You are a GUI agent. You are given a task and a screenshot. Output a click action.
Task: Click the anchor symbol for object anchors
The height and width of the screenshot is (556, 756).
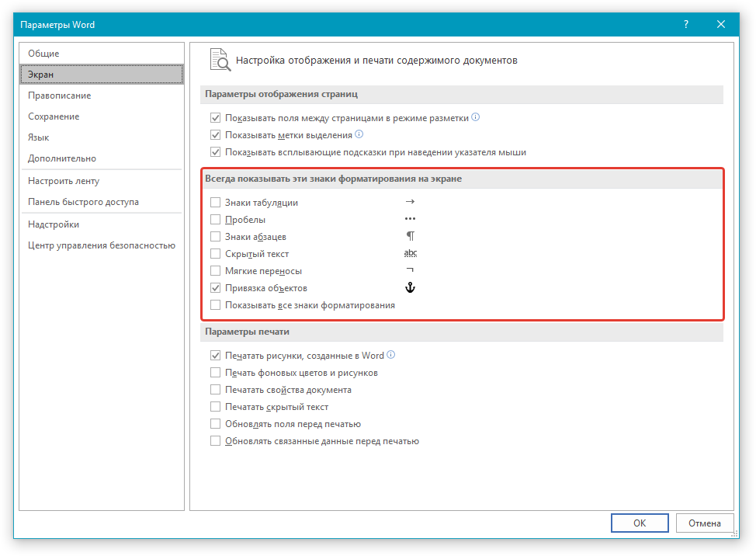411,288
